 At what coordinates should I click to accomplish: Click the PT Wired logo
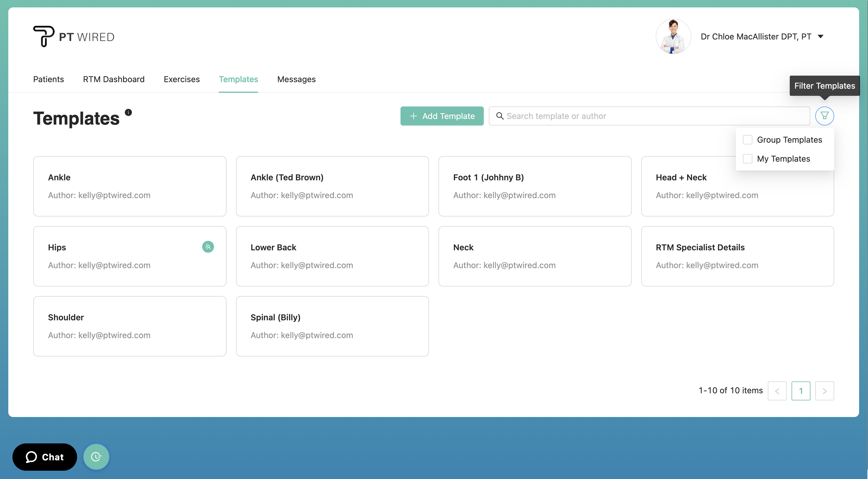74,36
